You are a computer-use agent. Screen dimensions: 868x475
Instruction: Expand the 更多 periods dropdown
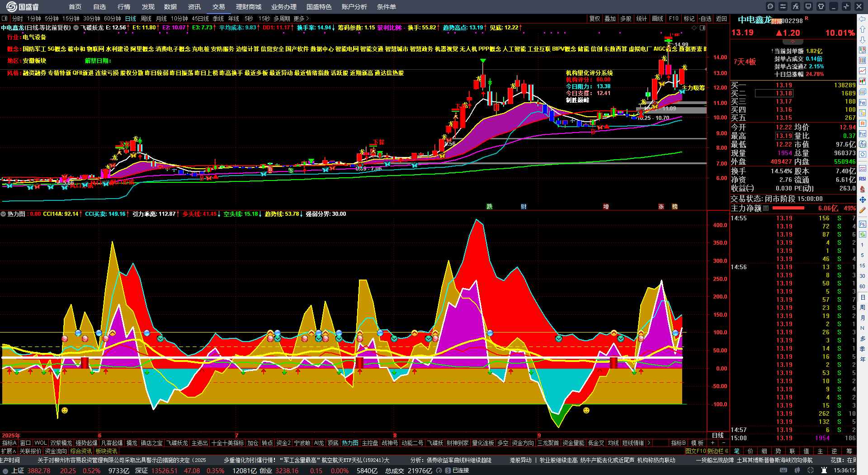(301, 19)
